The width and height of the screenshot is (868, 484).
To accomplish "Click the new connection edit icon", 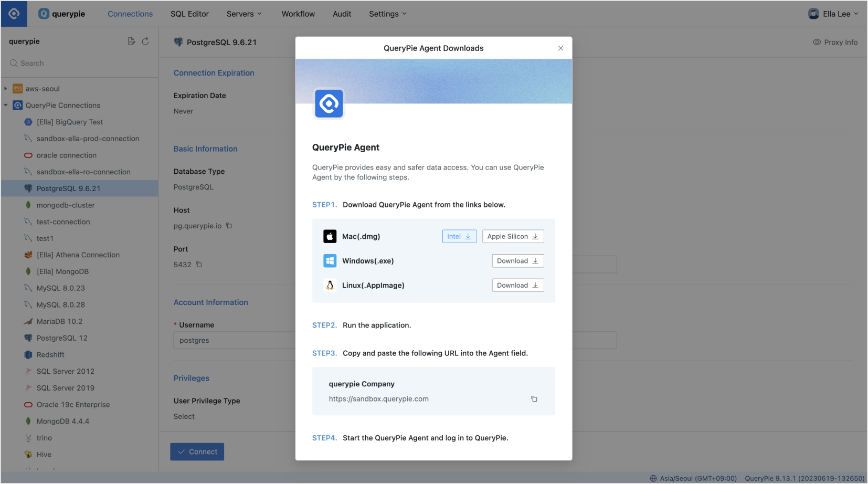I will click(131, 41).
